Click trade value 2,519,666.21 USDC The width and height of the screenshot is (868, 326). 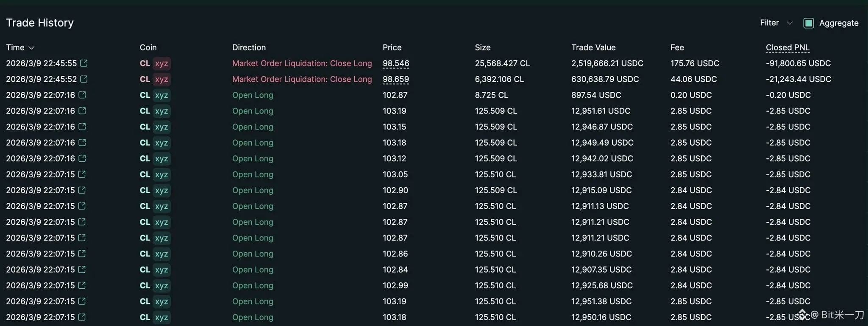607,63
